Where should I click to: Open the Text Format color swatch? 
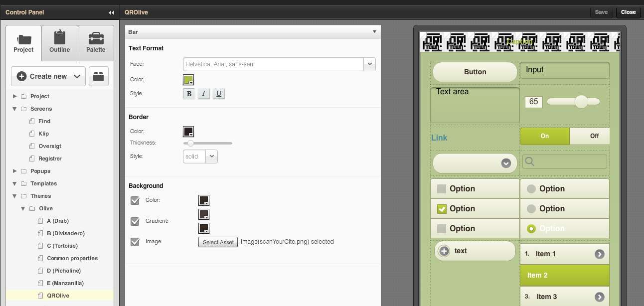pos(188,80)
